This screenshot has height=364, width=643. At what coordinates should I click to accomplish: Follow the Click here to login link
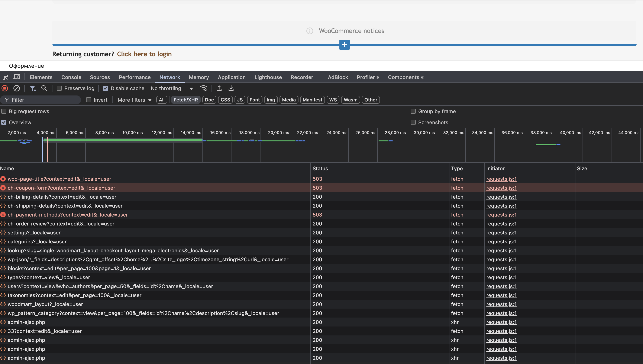144,54
